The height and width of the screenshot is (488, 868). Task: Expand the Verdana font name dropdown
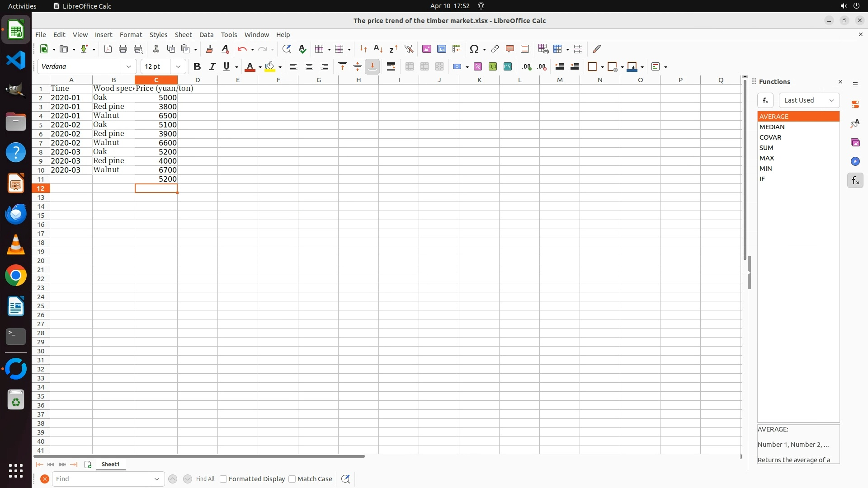click(x=129, y=66)
